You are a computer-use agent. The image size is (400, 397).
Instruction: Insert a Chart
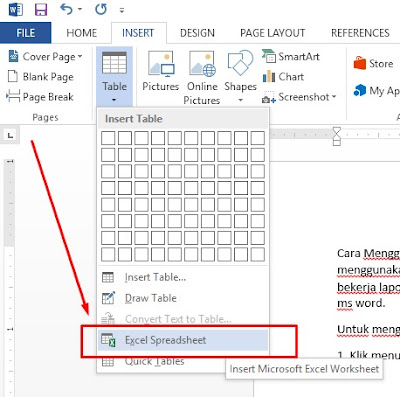tap(283, 77)
